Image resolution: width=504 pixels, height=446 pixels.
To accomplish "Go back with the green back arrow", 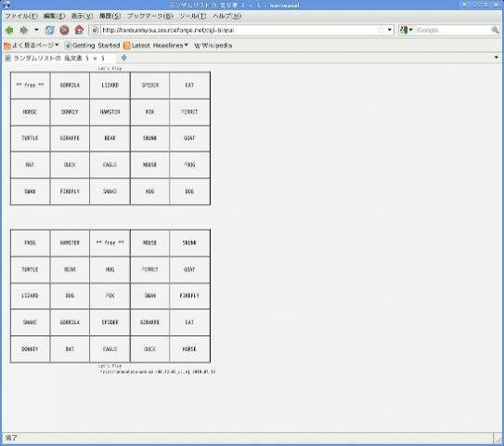I will 9,31.
